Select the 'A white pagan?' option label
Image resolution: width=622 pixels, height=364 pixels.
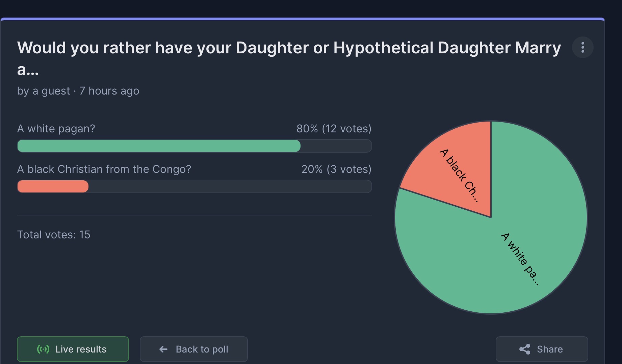[x=56, y=129]
